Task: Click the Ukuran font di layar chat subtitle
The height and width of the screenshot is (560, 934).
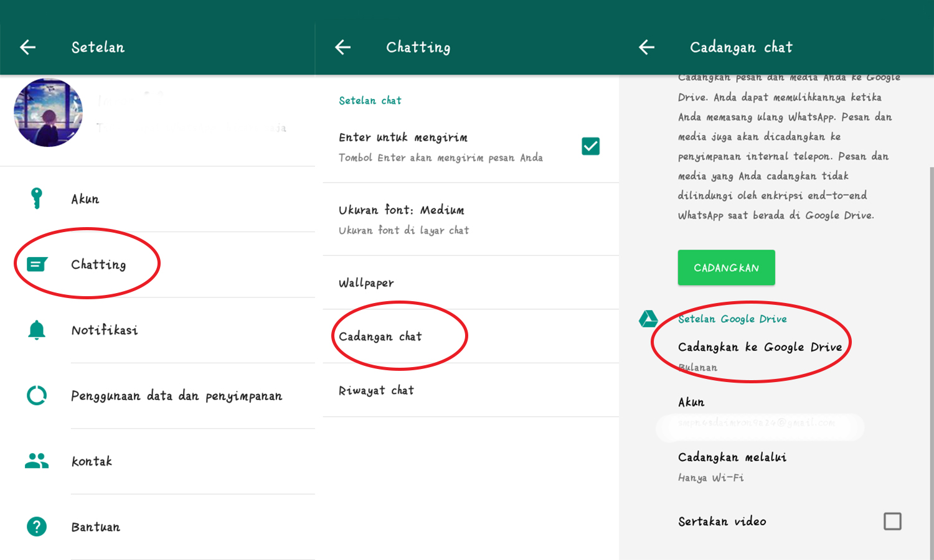Action: [403, 230]
